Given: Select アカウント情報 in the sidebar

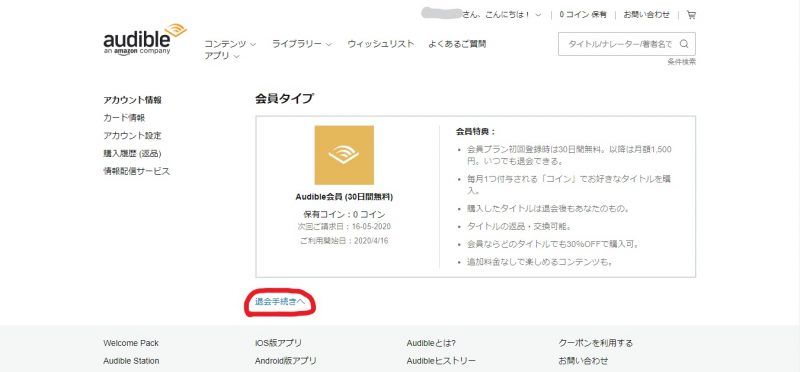Looking at the screenshot, I should [x=132, y=100].
